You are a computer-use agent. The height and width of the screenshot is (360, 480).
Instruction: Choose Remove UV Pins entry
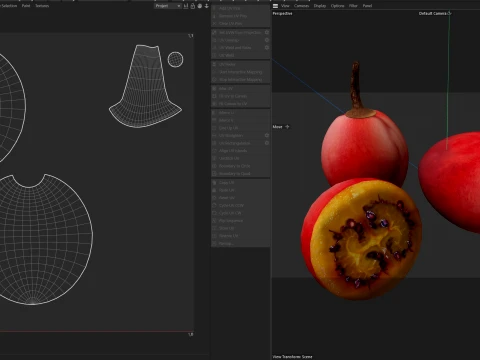click(241, 16)
